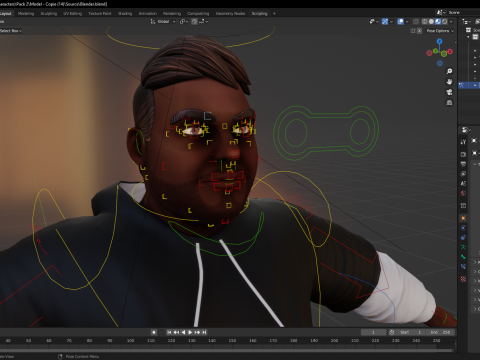Viewport: 480px width, 360px height.
Task: Open the Select Box tool dropdown
Action: point(11,31)
